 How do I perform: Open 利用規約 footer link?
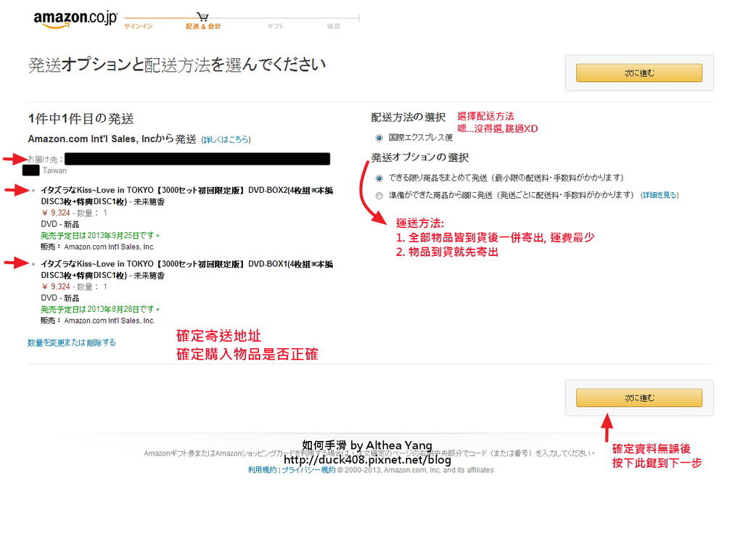coord(262,470)
